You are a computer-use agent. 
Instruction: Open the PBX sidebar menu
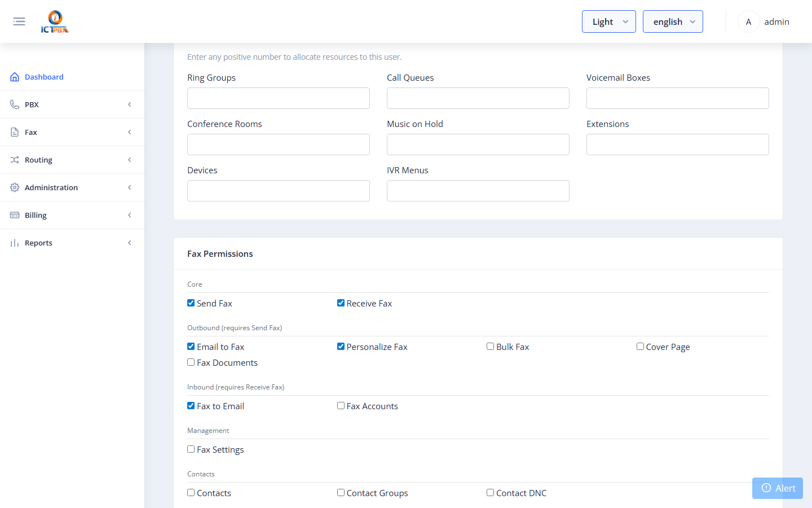(x=72, y=104)
